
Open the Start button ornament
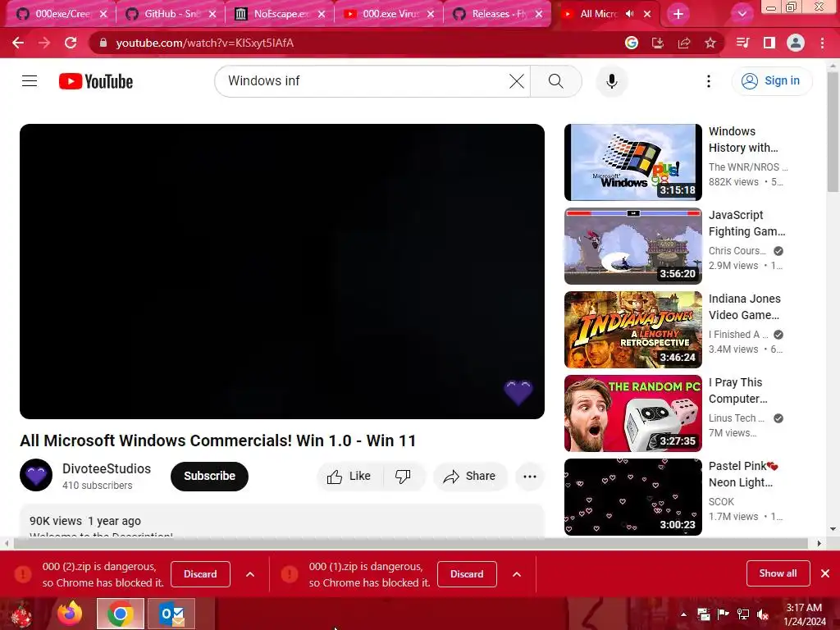(x=21, y=614)
